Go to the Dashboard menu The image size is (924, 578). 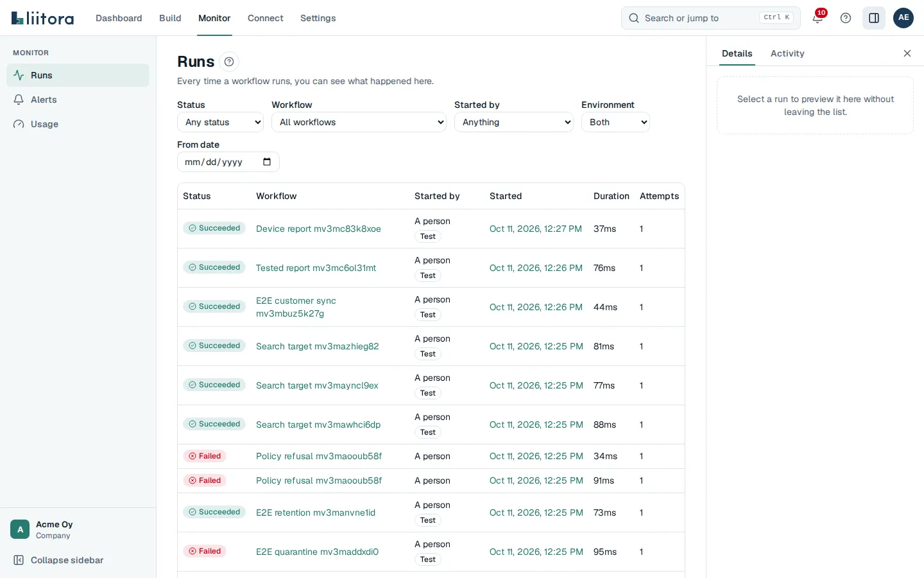119,18
